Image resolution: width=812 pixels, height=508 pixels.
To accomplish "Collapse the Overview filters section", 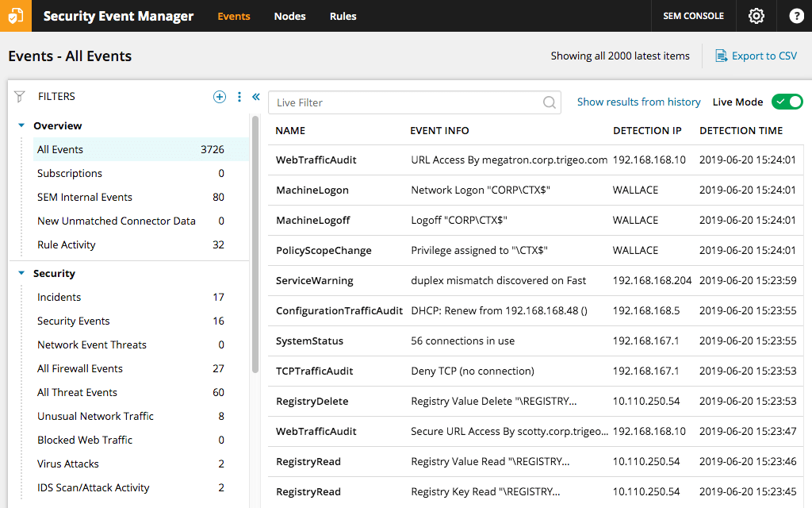I will [19, 125].
